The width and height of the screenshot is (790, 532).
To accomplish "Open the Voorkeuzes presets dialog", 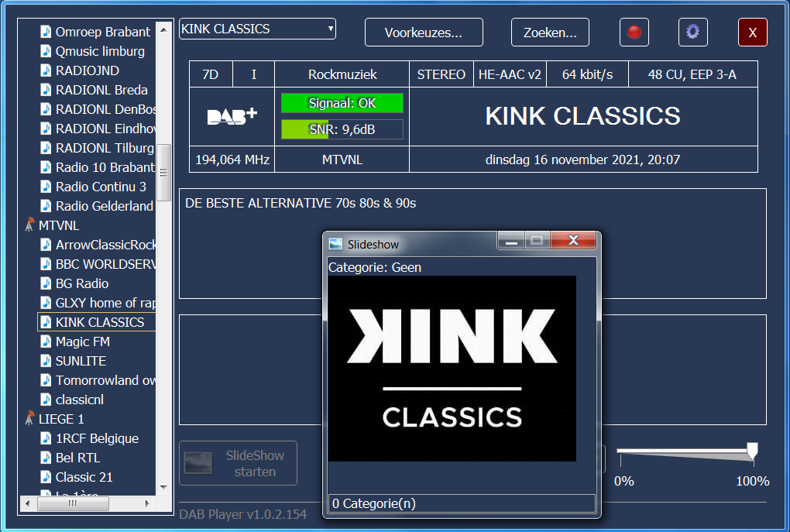I will [x=423, y=33].
